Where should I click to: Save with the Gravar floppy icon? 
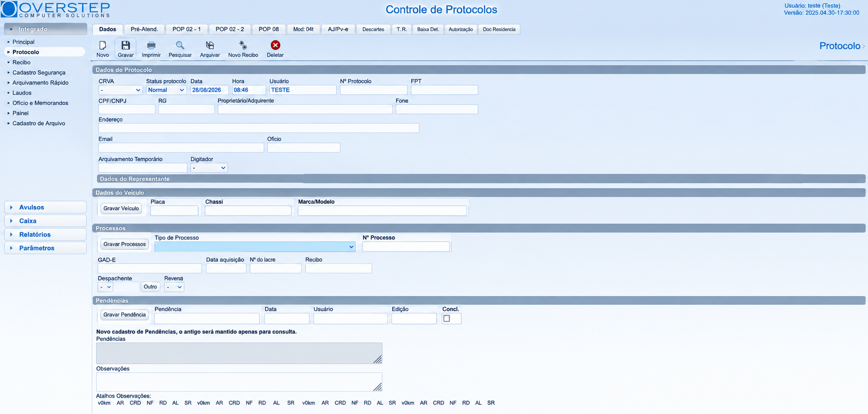click(126, 45)
